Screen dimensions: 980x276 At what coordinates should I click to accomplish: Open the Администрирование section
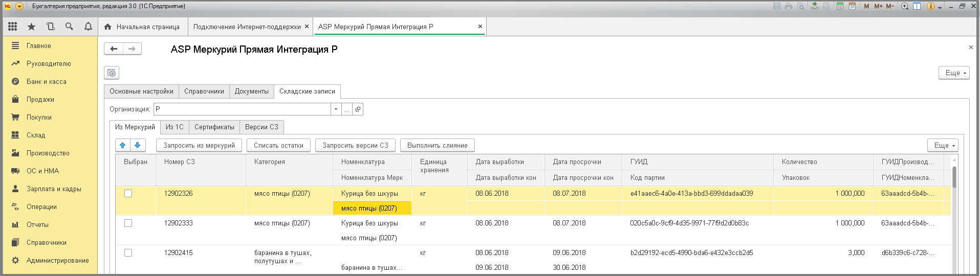pos(50,260)
